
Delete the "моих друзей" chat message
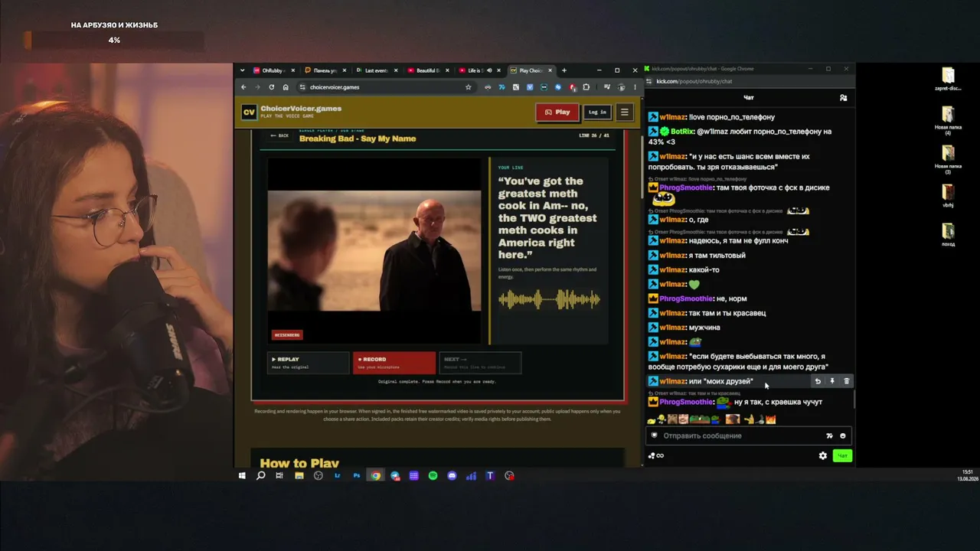pyautogui.click(x=847, y=381)
